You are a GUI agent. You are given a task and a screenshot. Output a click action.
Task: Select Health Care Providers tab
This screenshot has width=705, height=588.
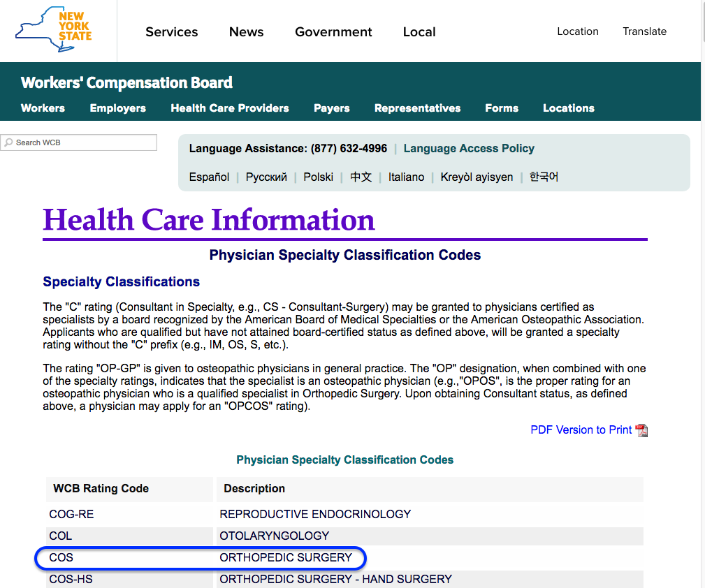click(x=229, y=108)
